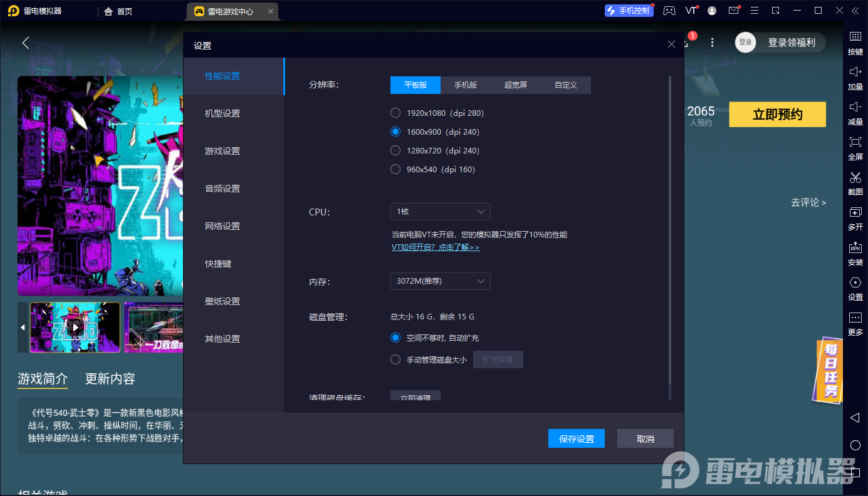Choose 手动管理磁盘大小 disk option
The width and height of the screenshot is (868, 496).
click(429, 360)
